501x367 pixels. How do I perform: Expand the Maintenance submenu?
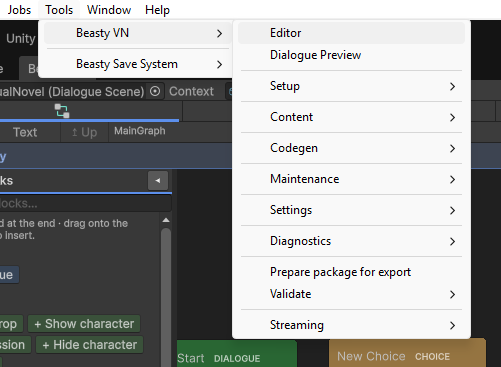point(351,179)
